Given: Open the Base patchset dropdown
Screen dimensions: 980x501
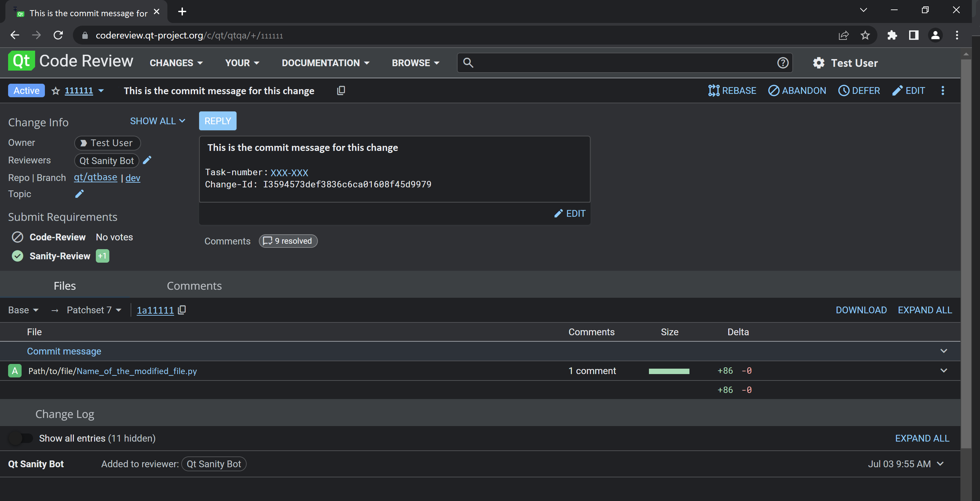Looking at the screenshot, I should pyautogui.click(x=23, y=310).
